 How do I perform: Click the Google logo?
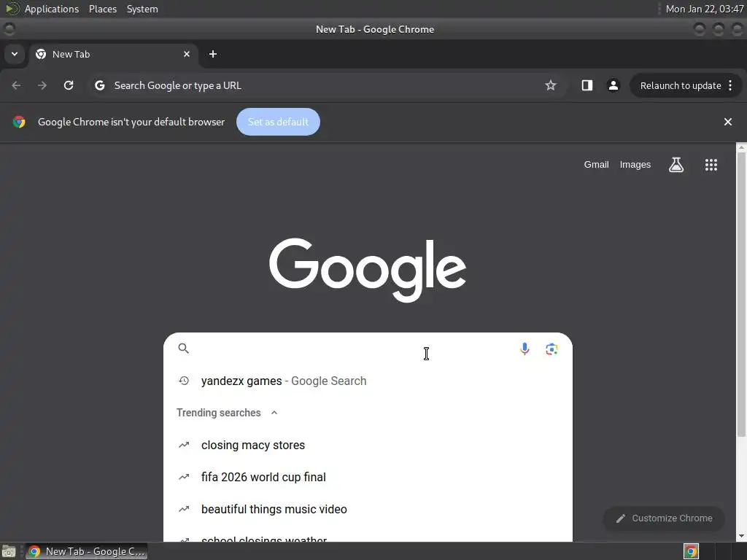[368, 270]
